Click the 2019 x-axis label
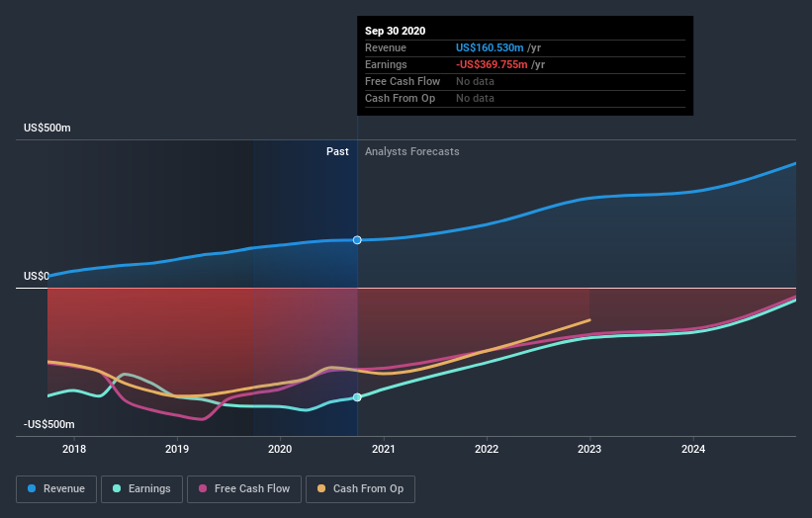This screenshot has height=518, width=812. (x=177, y=449)
